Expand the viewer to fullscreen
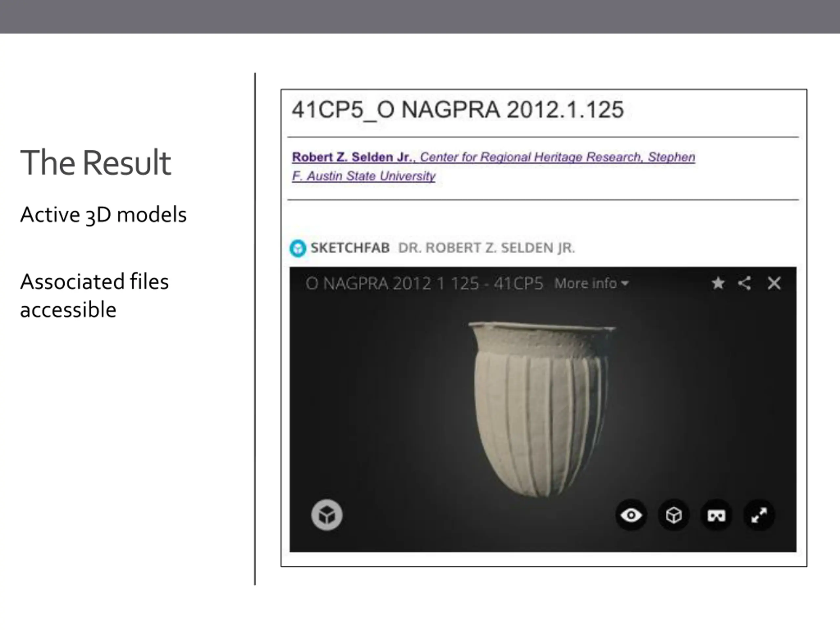The height and width of the screenshot is (630, 840). 759,515
